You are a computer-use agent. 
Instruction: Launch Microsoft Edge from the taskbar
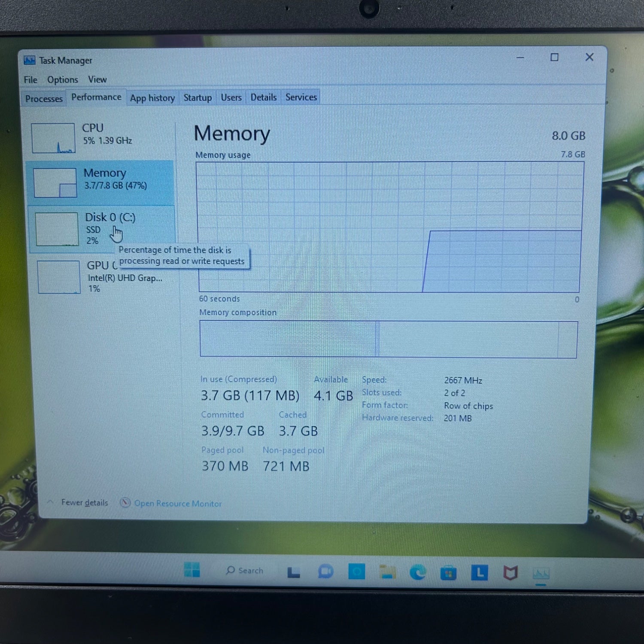point(418,572)
